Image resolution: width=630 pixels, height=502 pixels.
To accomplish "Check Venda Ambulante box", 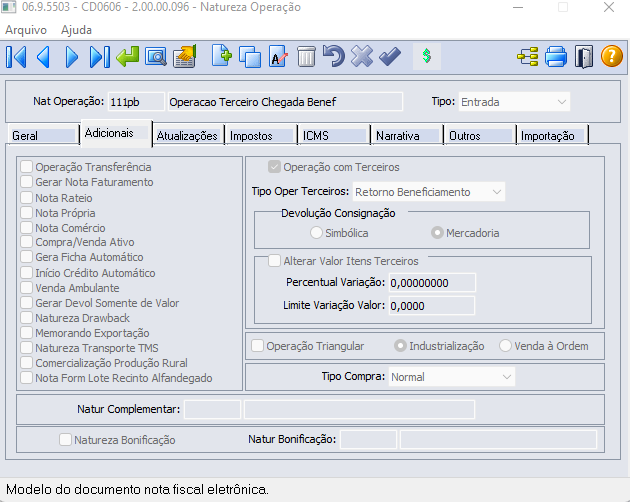I will (x=27, y=287).
